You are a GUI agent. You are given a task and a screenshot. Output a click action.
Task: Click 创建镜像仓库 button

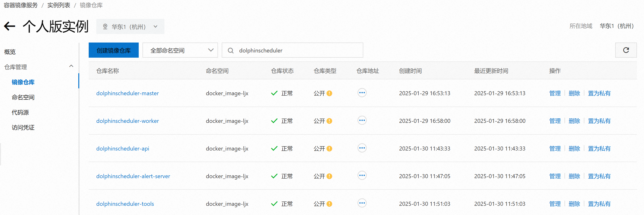pyautogui.click(x=113, y=50)
